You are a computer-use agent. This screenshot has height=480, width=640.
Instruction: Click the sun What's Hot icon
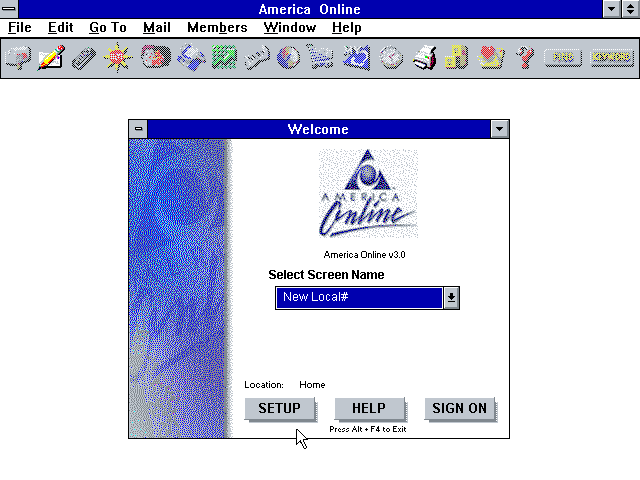[x=118, y=58]
